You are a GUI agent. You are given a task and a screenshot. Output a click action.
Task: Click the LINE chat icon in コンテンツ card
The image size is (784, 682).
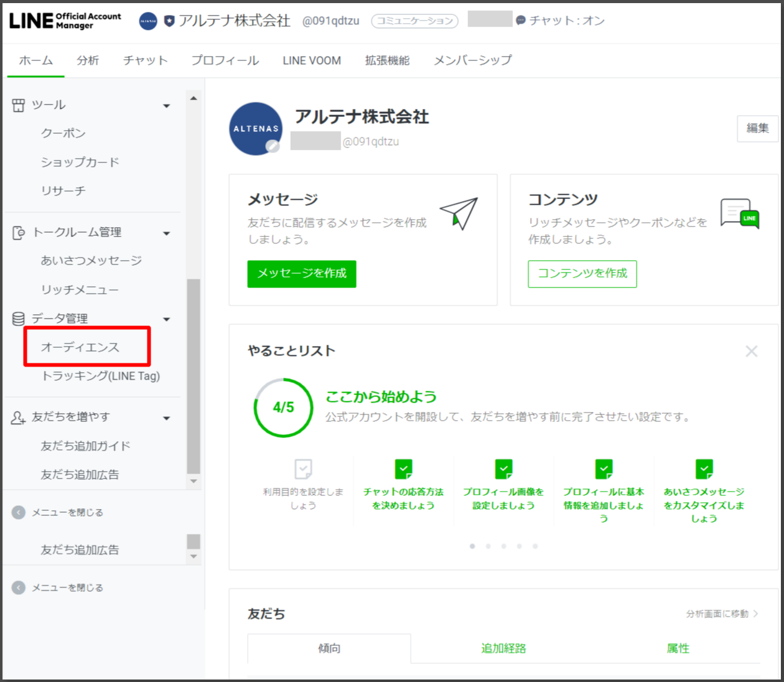[x=740, y=213]
